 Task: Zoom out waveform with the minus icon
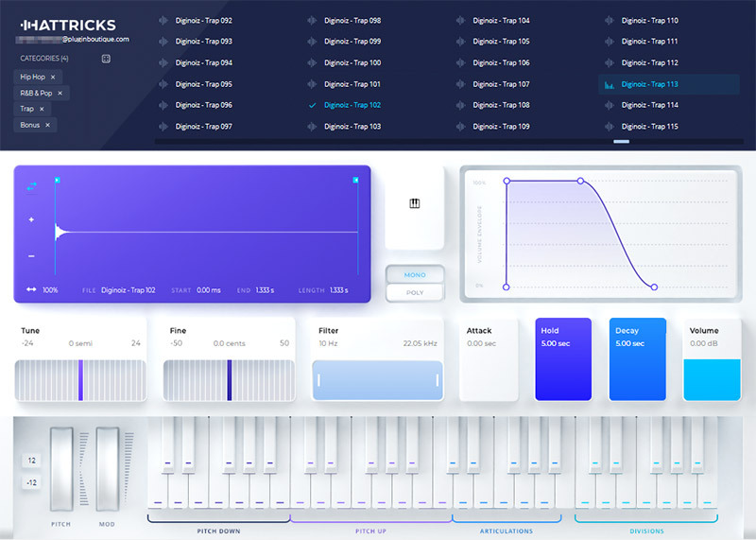31,256
